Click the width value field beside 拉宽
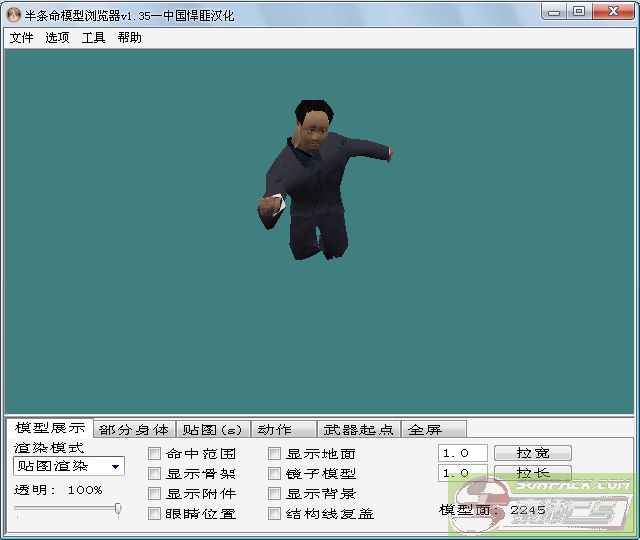 [462, 453]
